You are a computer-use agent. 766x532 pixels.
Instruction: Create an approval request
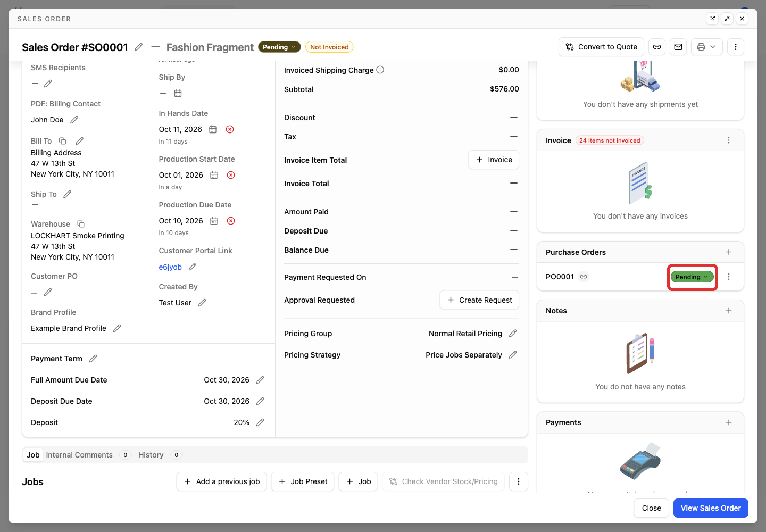point(479,300)
